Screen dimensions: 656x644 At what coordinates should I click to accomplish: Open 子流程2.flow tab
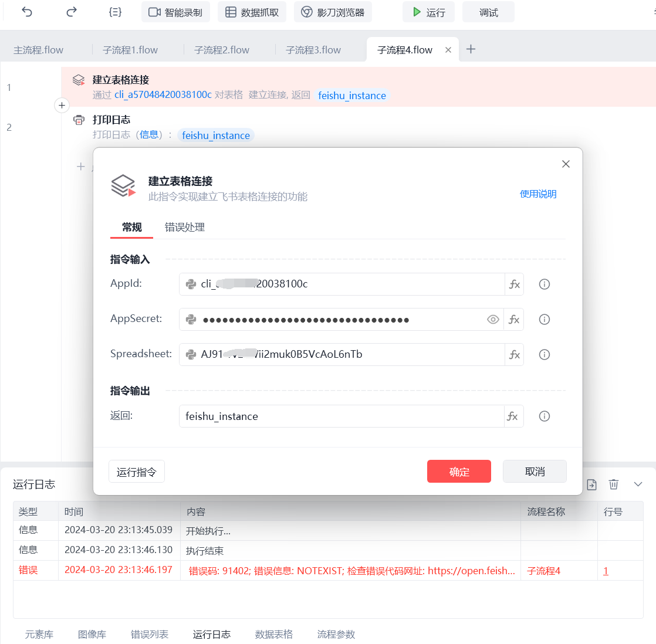point(222,50)
